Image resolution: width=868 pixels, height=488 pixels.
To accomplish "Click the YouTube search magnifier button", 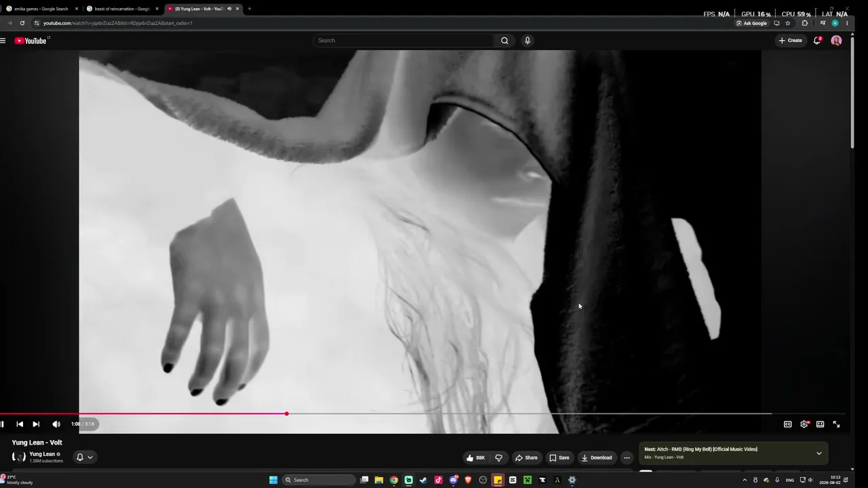I will pyautogui.click(x=505, y=41).
